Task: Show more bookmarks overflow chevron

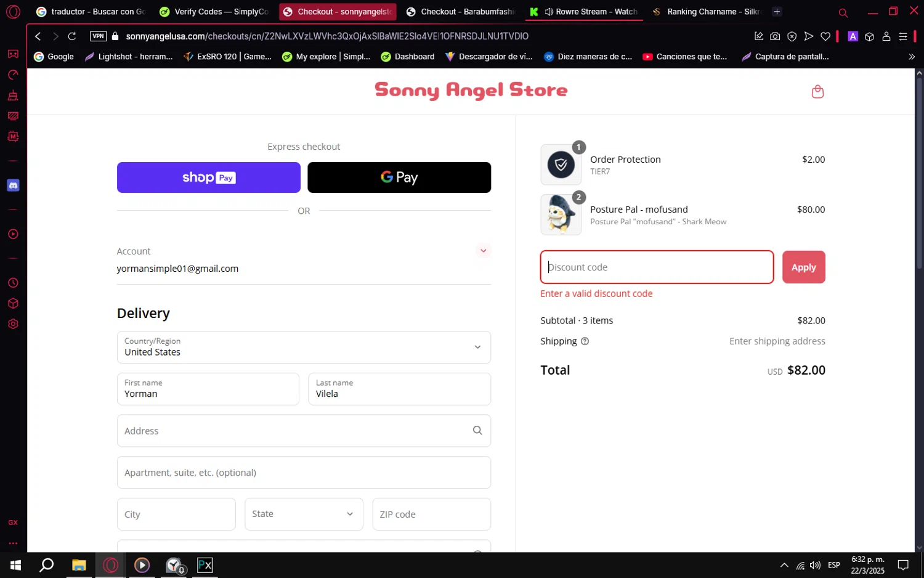Action: 912,57
